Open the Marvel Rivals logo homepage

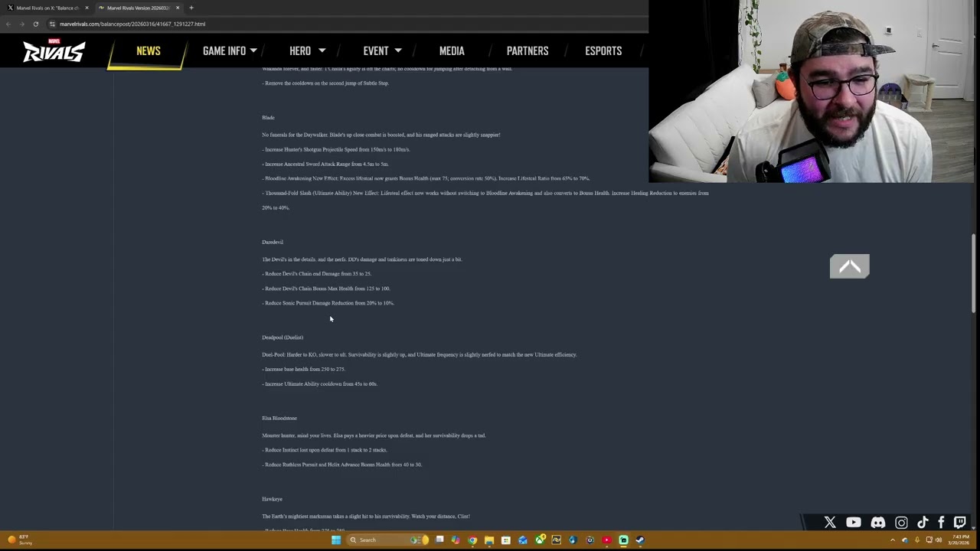point(54,51)
